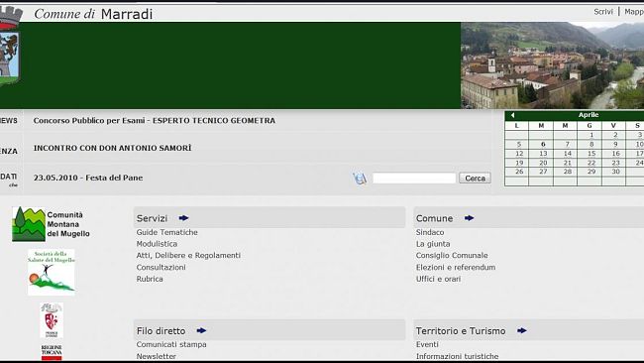Click the Cerca search button
The image size is (644, 363).
click(x=475, y=178)
